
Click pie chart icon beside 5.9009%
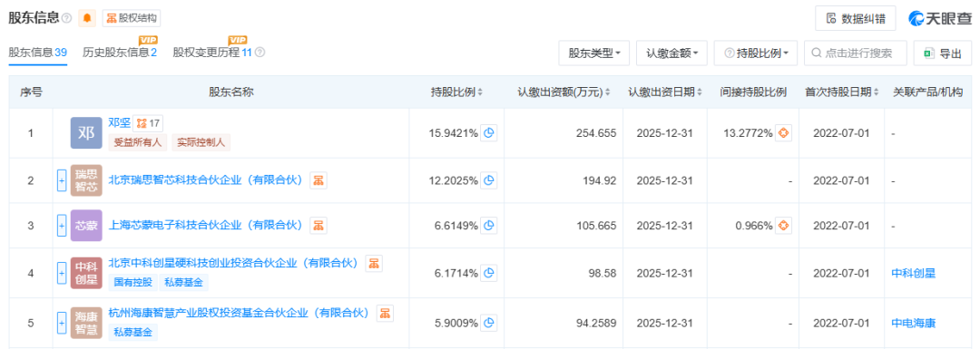click(489, 323)
